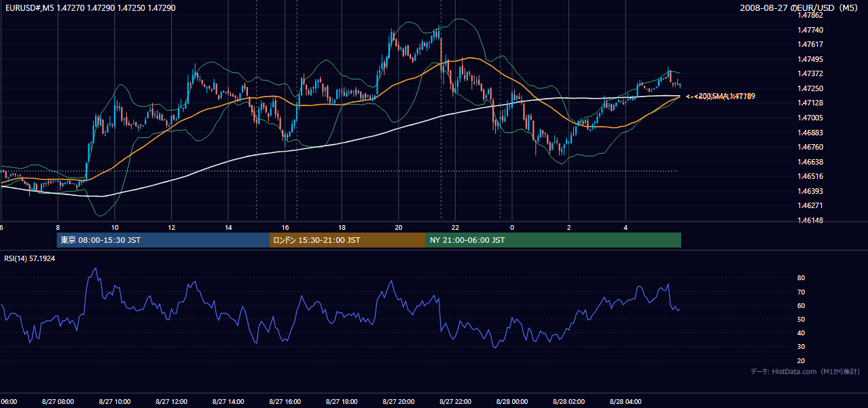Click the 8/27 14:00 date axis label
The image size is (868, 408).
pos(228,402)
